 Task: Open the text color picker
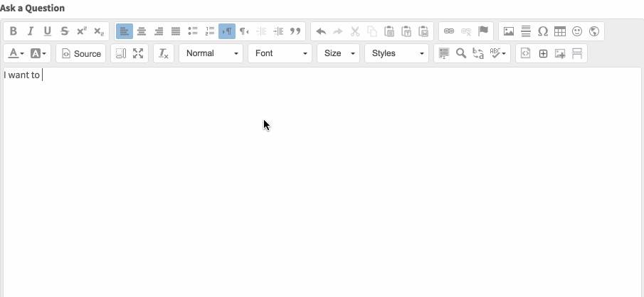pyautogui.click(x=16, y=53)
